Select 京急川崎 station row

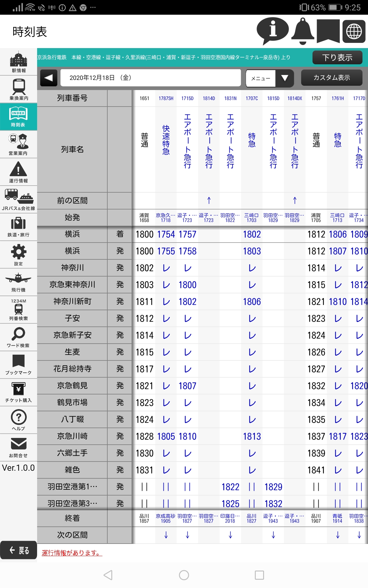click(x=72, y=436)
